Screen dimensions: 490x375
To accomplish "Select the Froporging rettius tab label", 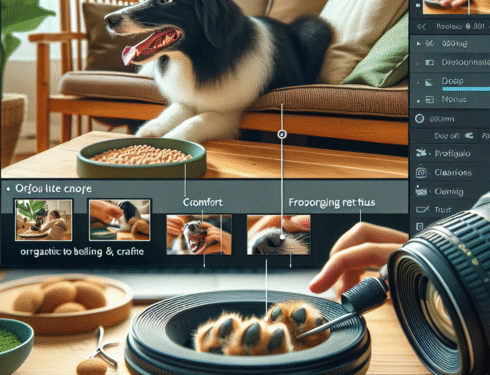I will pyautogui.click(x=331, y=202).
